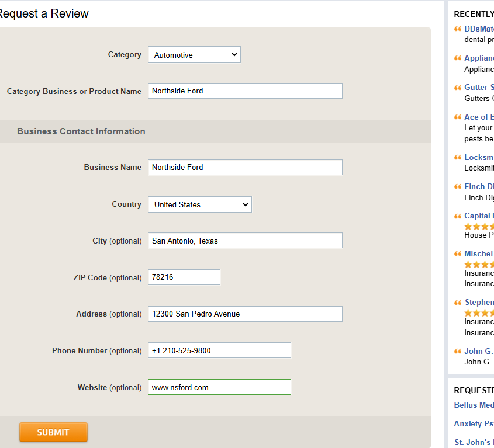This screenshot has height=448, width=494.
Task: Open the Bellus Med requested review link
Action: pos(474,405)
